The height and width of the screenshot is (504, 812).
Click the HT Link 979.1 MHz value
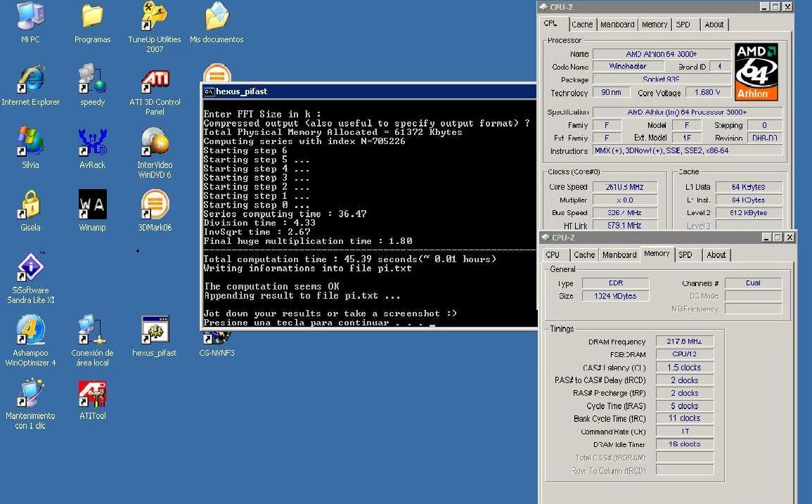(625, 226)
